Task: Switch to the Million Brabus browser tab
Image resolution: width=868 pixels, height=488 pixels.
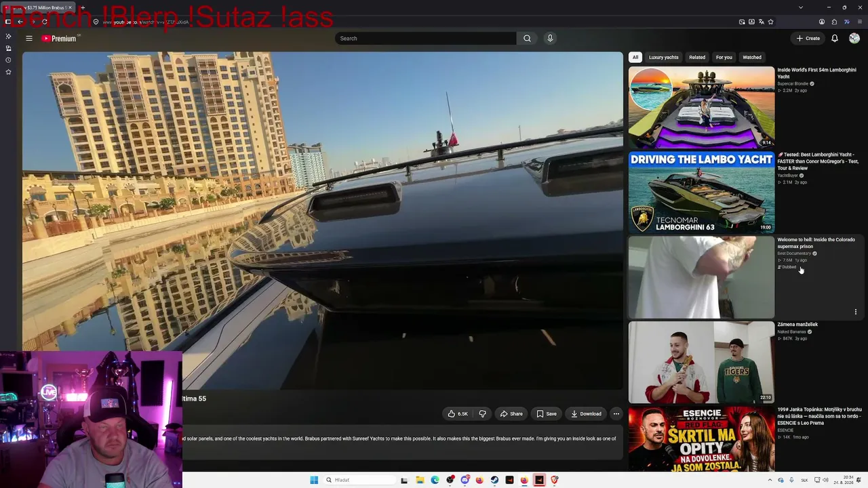Action: tap(38, 7)
